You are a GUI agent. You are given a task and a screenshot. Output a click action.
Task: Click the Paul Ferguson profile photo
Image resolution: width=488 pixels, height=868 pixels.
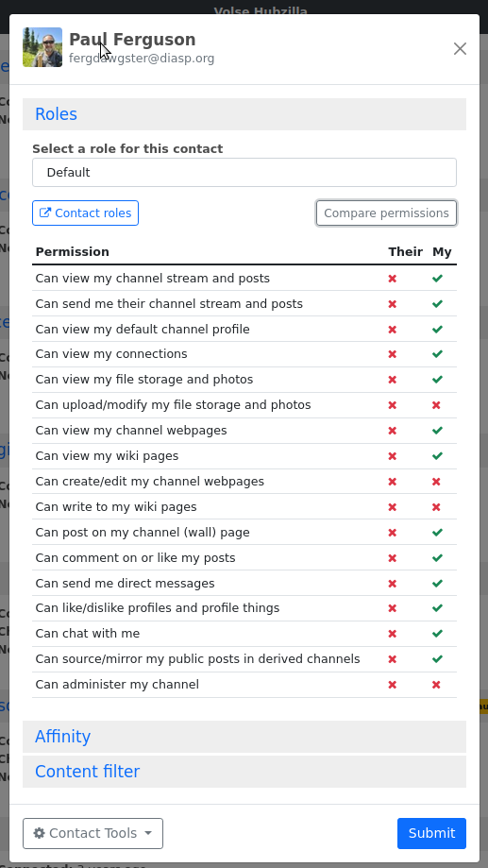point(42,47)
